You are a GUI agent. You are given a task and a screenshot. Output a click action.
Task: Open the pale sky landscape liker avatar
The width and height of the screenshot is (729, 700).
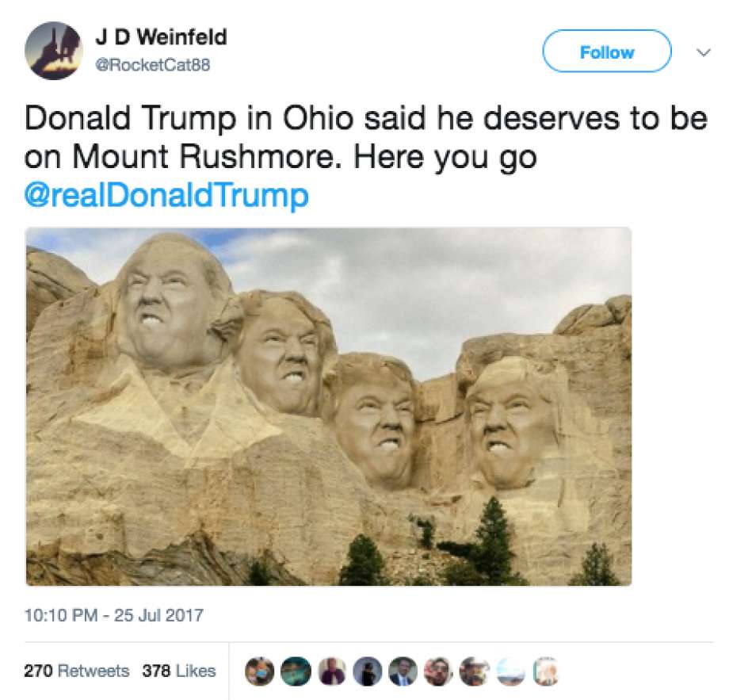tap(510, 671)
